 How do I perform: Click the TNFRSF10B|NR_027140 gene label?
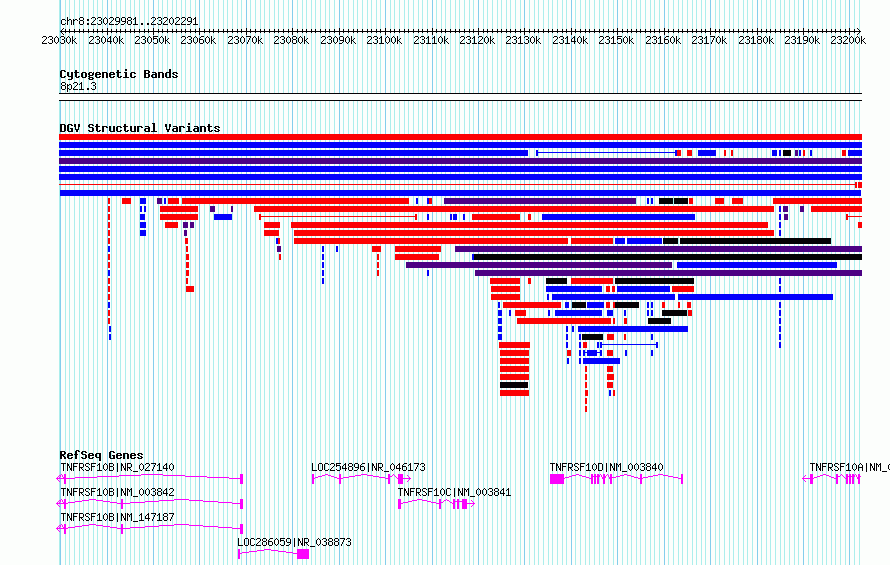(x=117, y=467)
